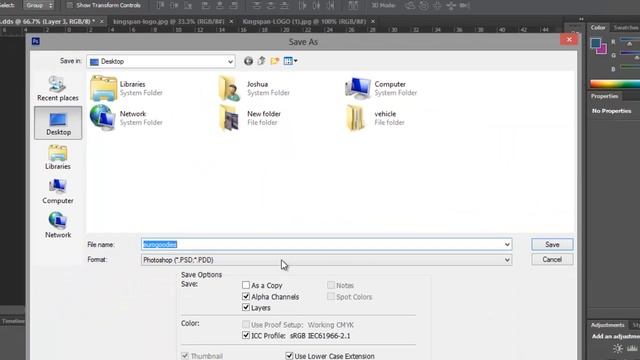The image size is (640, 360).
Task: Click the Thumbnail checkbox
Action: tap(185, 356)
